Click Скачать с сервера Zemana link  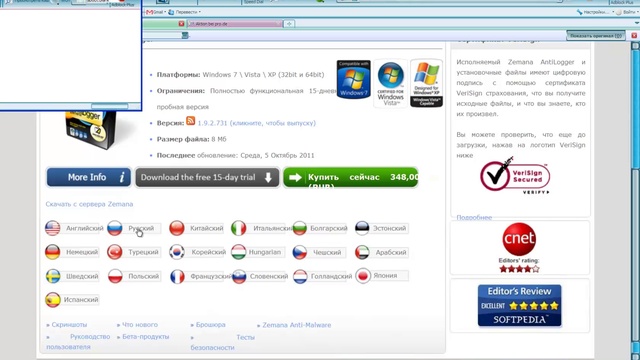click(x=89, y=204)
